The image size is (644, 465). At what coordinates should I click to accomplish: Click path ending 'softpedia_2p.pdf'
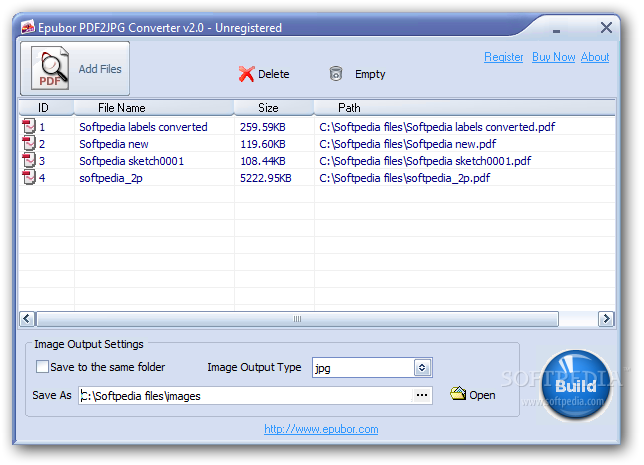pos(405,178)
